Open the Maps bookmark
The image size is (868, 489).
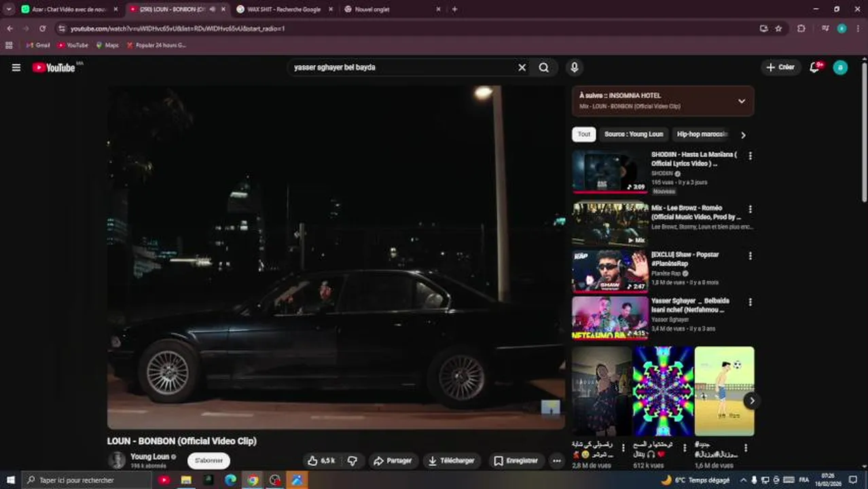pyautogui.click(x=107, y=46)
